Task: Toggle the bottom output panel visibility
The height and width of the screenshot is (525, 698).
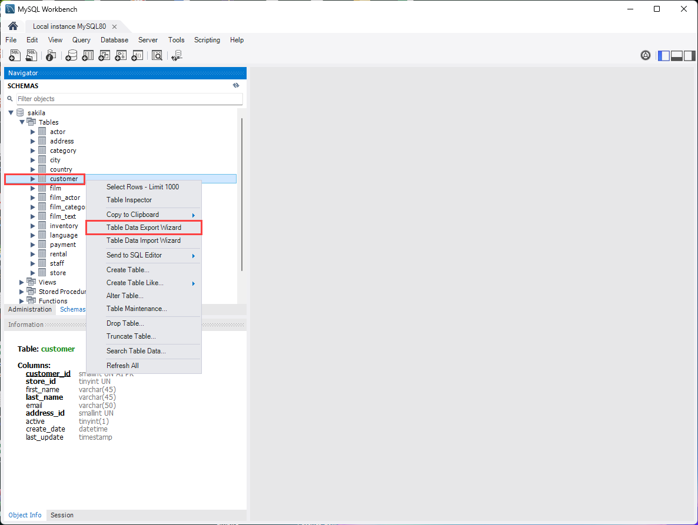Action: tap(677, 56)
